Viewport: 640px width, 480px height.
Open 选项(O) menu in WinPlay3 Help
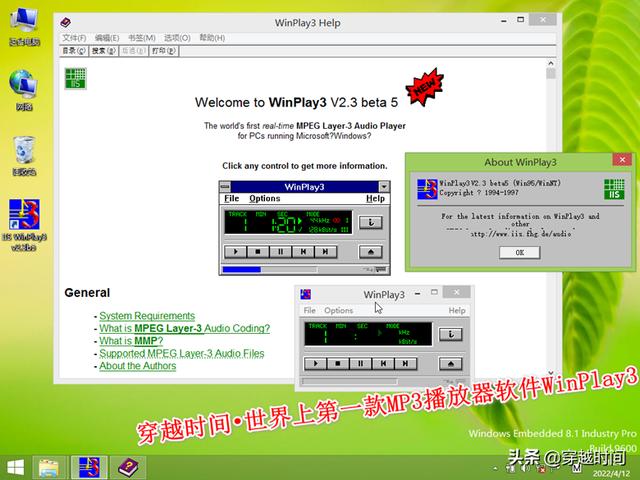[177, 38]
